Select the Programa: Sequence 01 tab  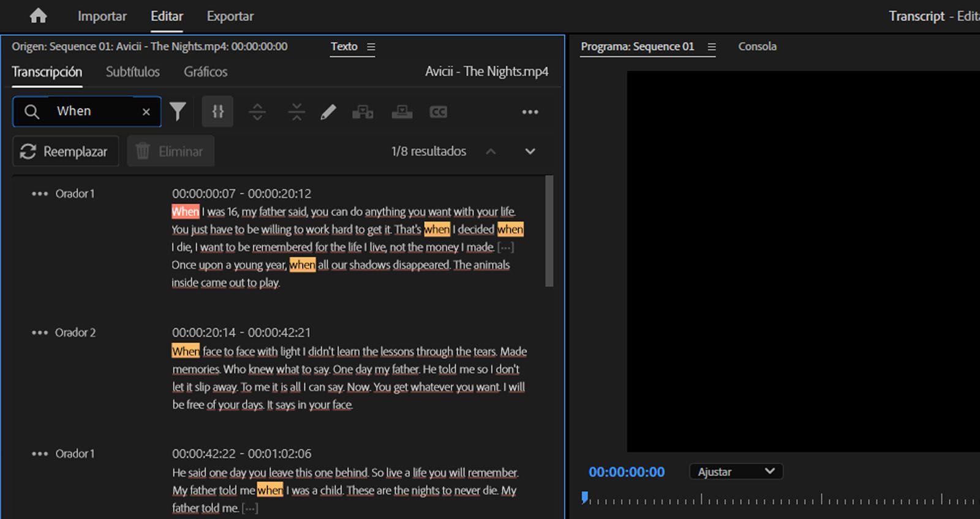tap(637, 47)
